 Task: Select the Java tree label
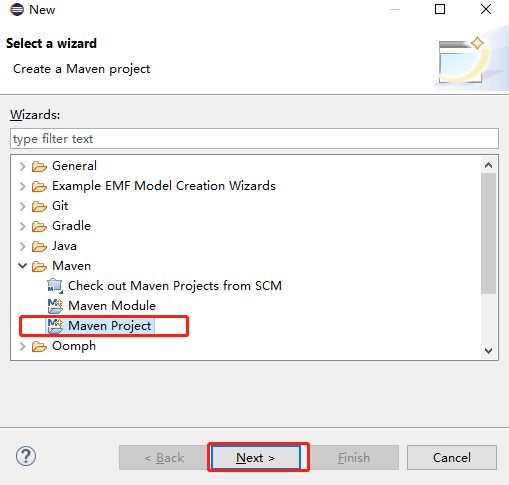[64, 246]
